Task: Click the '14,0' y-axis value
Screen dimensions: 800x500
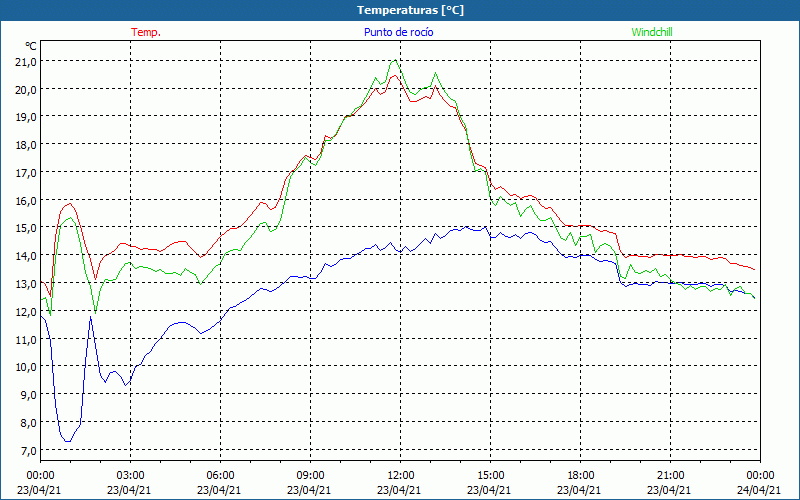Action: 27,256
